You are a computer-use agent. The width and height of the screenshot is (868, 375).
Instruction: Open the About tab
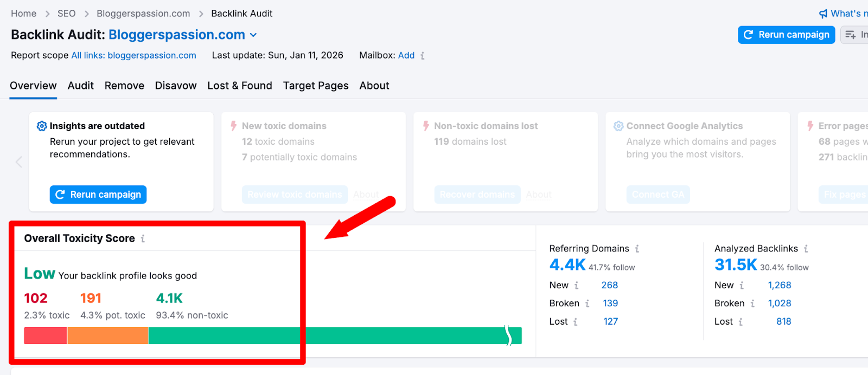(x=374, y=86)
